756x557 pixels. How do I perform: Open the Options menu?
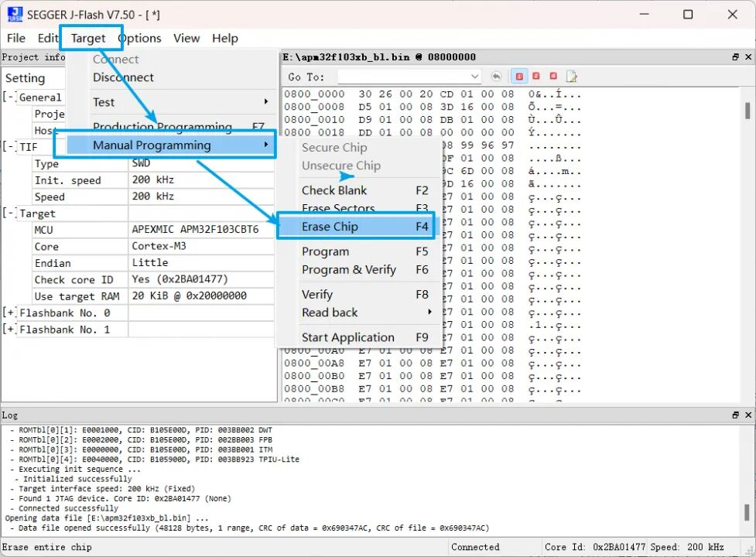[x=139, y=38]
